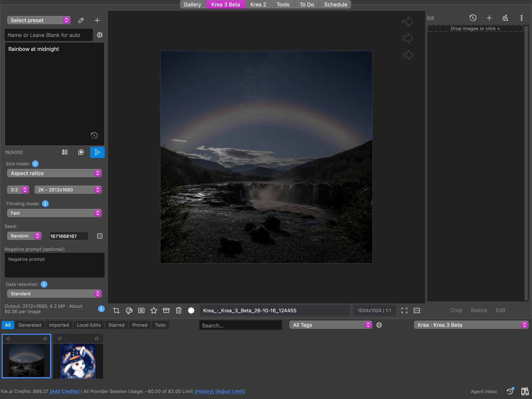
Task: Open the Schedule tab
Action: [335, 4]
